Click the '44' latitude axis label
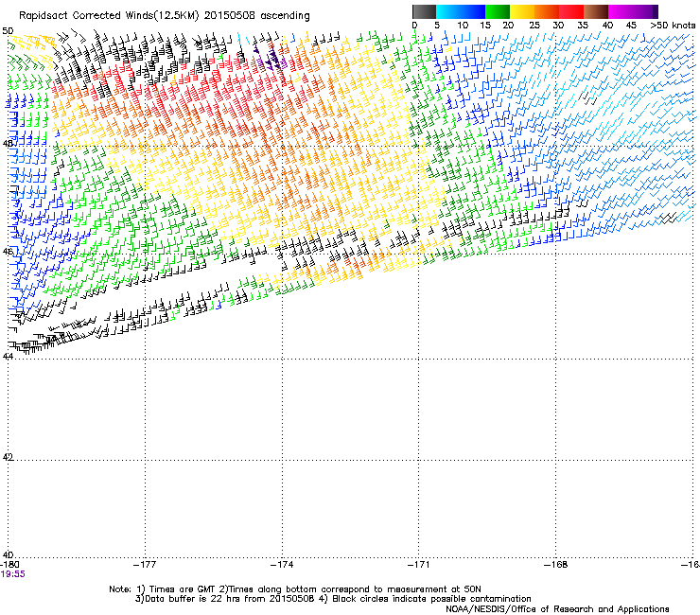The width and height of the screenshot is (700, 615). [x=8, y=356]
